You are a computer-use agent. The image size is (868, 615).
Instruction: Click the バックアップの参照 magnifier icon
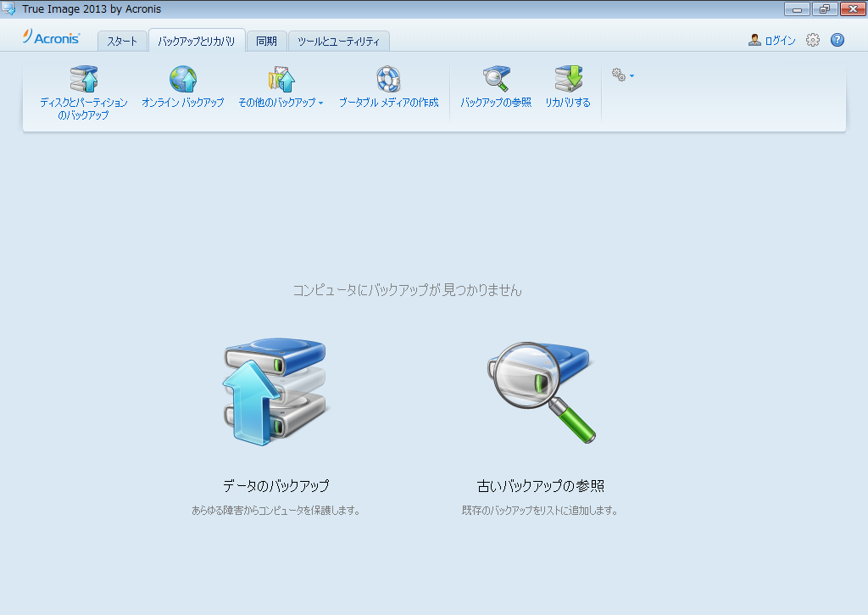496,80
